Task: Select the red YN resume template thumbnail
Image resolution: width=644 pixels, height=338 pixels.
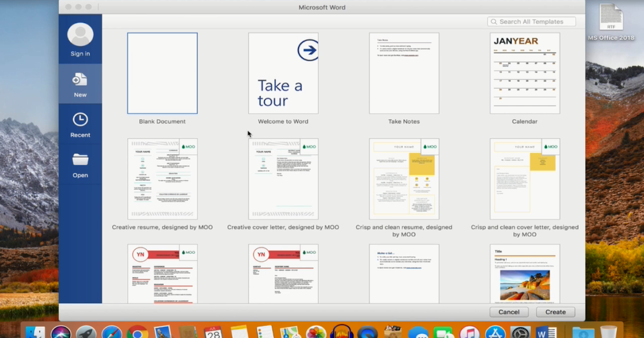Action: pos(162,274)
